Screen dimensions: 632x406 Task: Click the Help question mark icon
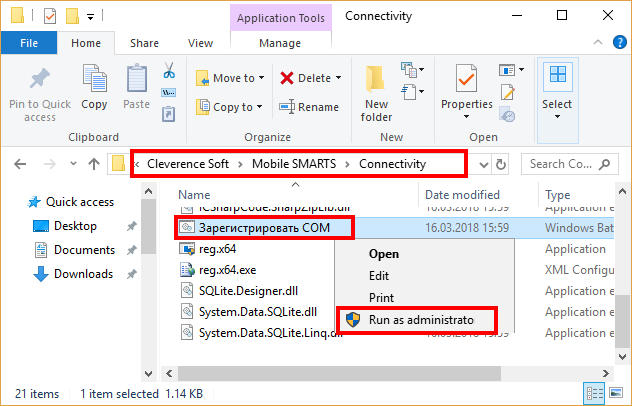click(620, 42)
